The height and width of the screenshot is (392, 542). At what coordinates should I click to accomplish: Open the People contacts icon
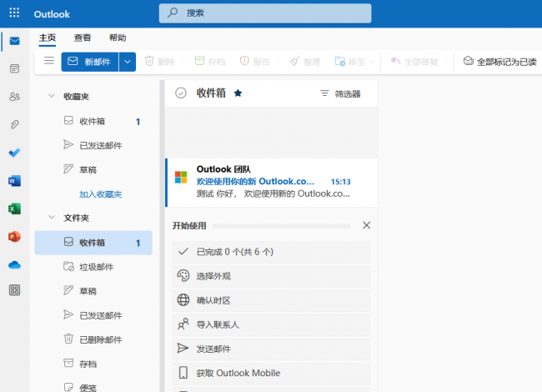[x=14, y=97]
